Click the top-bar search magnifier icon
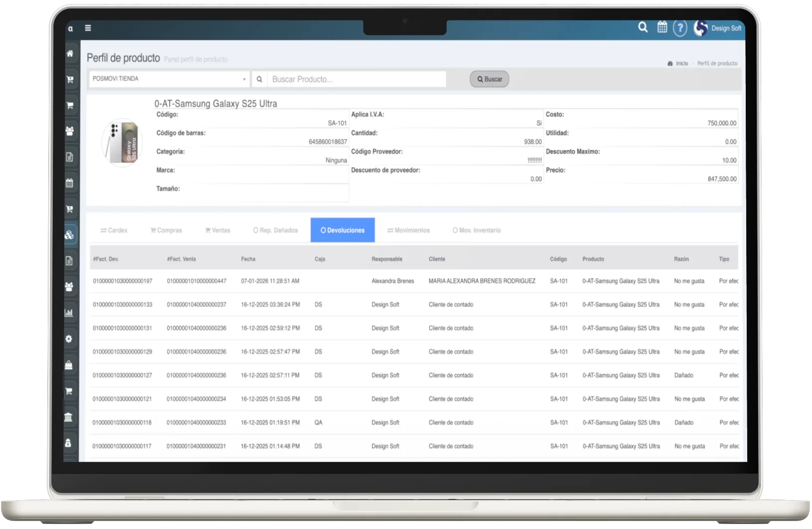The image size is (812, 529). [x=643, y=27]
